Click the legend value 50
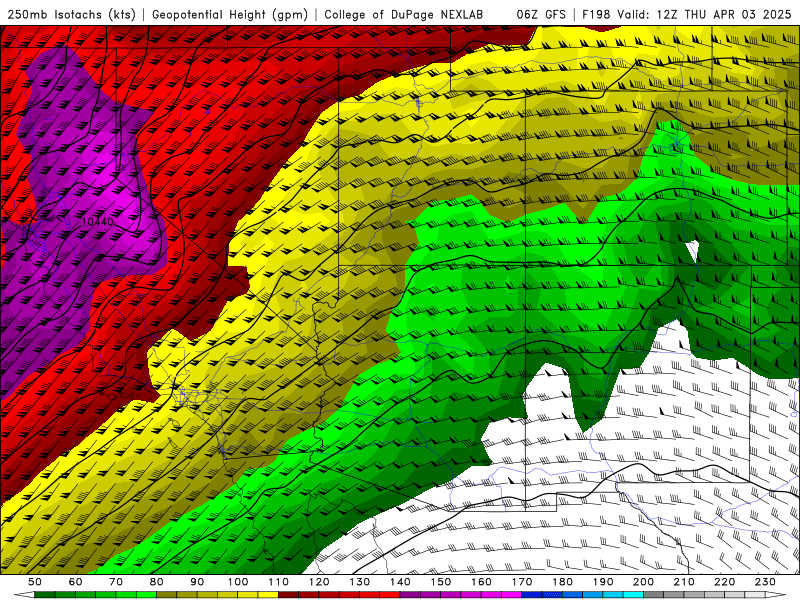This screenshot has height=600, width=800. point(35,582)
